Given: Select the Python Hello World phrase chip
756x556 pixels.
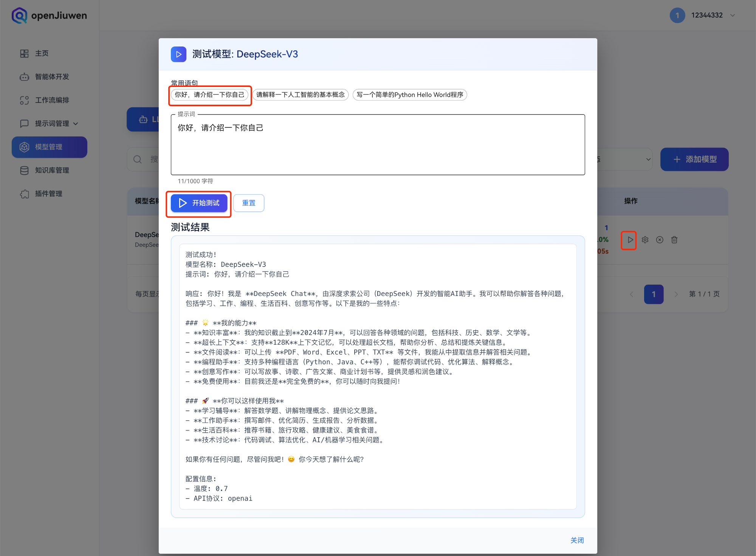Looking at the screenshot, I should pyautogui.click(x=409, y=95).
